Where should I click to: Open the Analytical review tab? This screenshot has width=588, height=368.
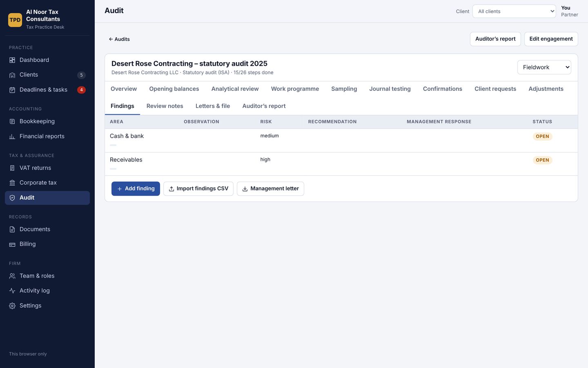(235, 89)
